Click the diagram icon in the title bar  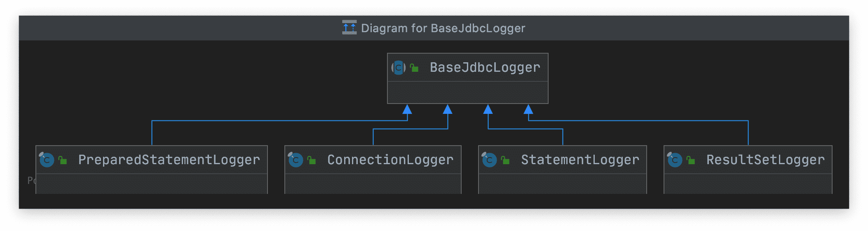(x=350, y=28)
